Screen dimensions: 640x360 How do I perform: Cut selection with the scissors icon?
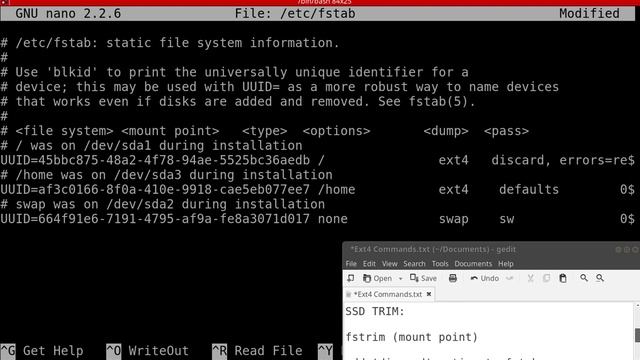tap(530, 278)
